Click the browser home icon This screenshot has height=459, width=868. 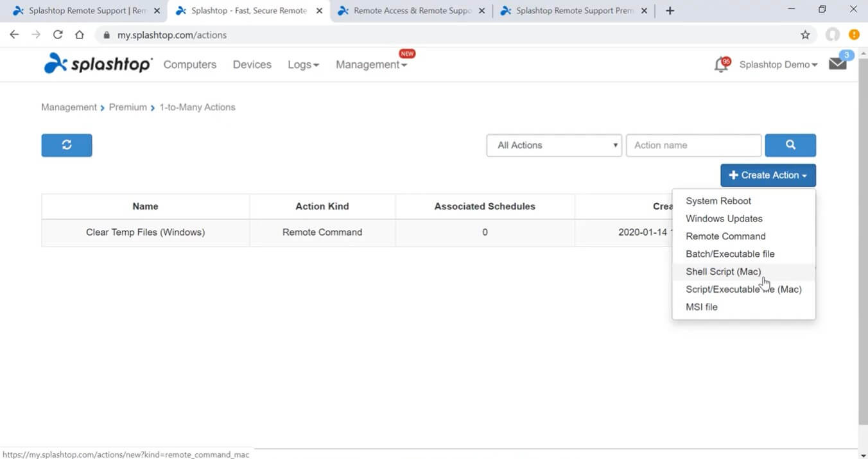[80, 35]
